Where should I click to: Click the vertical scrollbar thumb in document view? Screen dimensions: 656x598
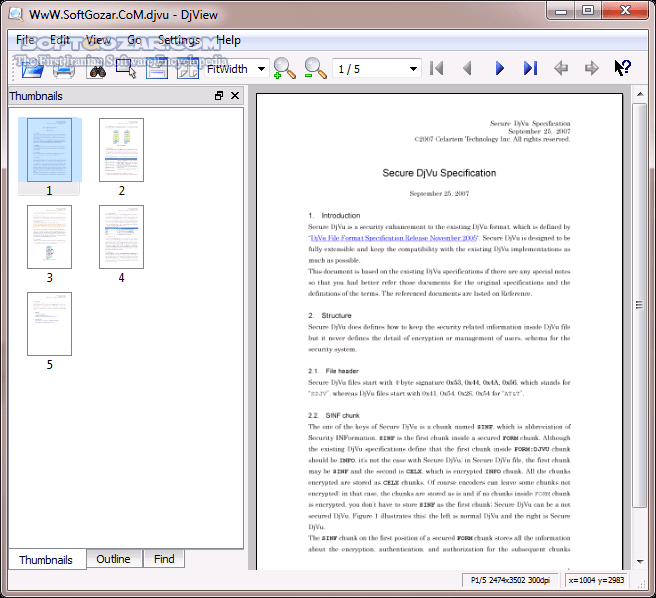639,305
